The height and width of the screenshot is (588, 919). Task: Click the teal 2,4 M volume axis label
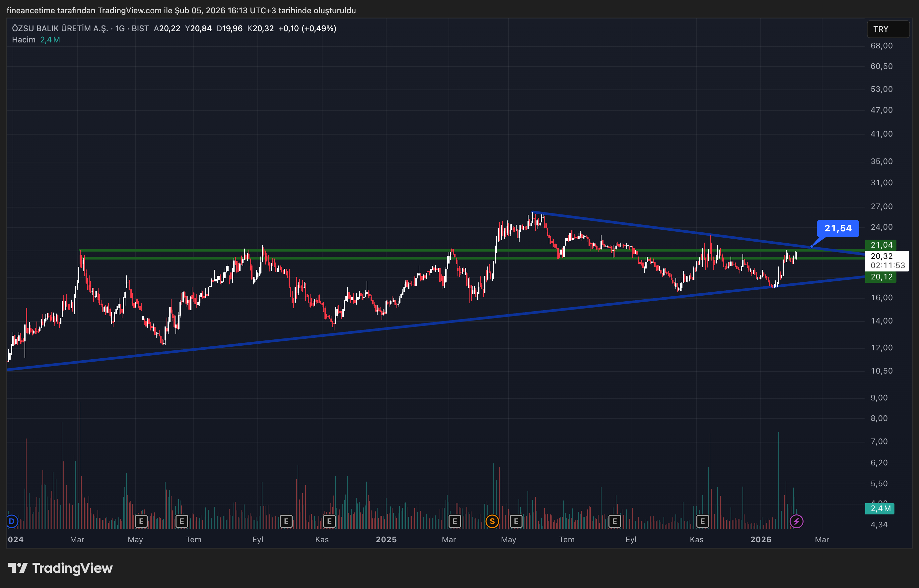point(880,508)
